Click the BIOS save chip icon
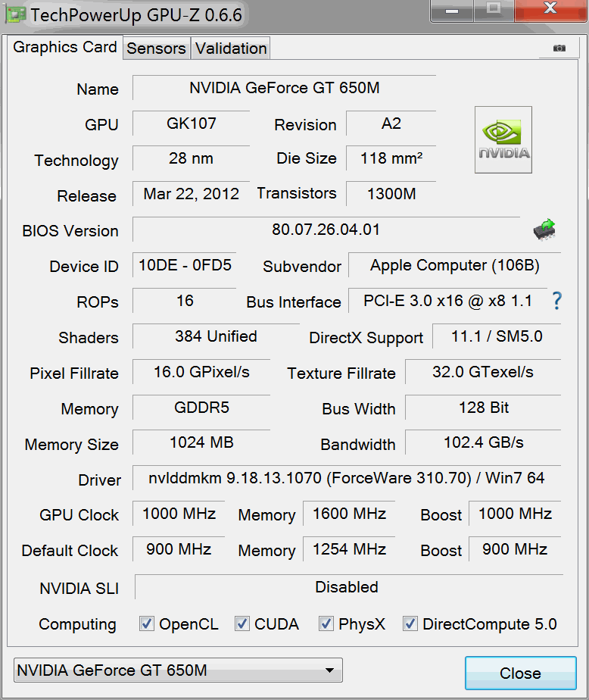This screenshot has height=700, width=589. click(x=544, y=230)
